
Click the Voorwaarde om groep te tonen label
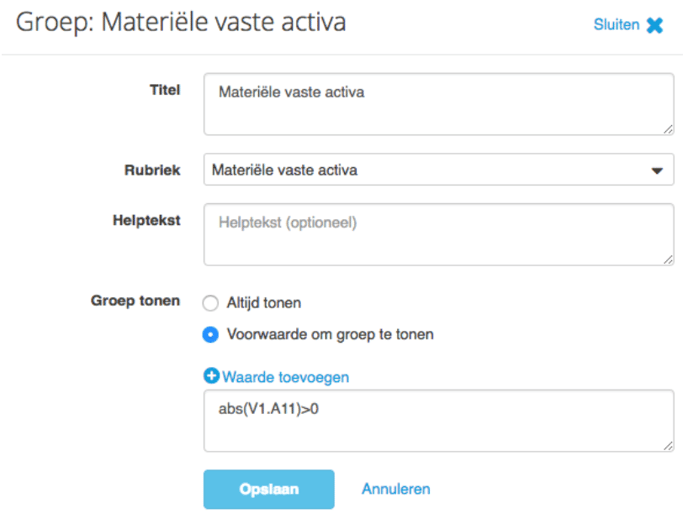point(330,334)
